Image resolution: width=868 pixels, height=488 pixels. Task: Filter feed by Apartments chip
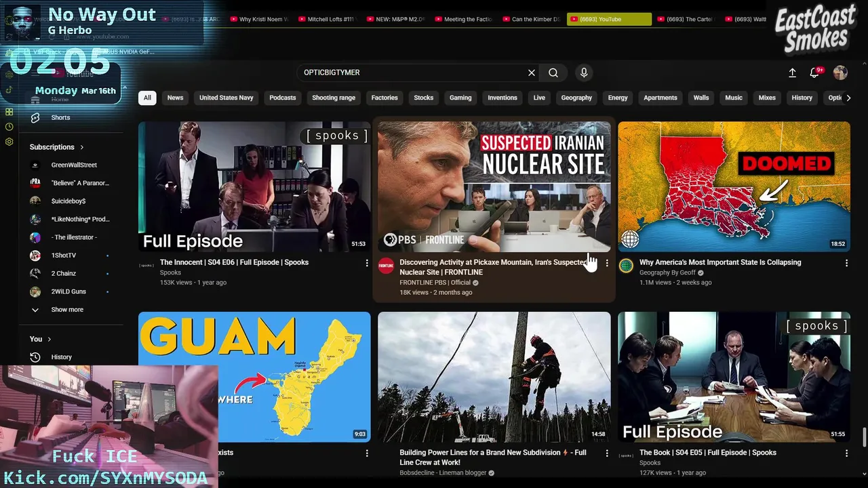(660, 98)
